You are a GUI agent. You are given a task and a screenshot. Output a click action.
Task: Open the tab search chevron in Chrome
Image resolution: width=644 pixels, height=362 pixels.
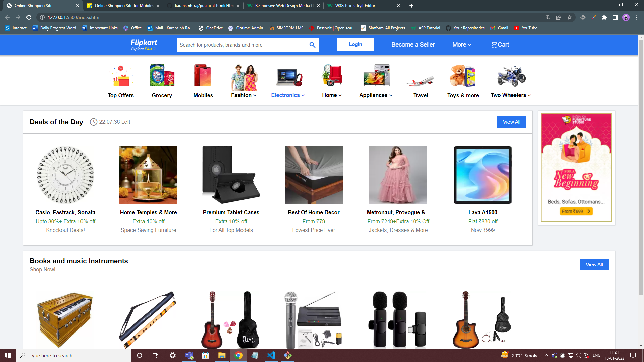(590, 5)
